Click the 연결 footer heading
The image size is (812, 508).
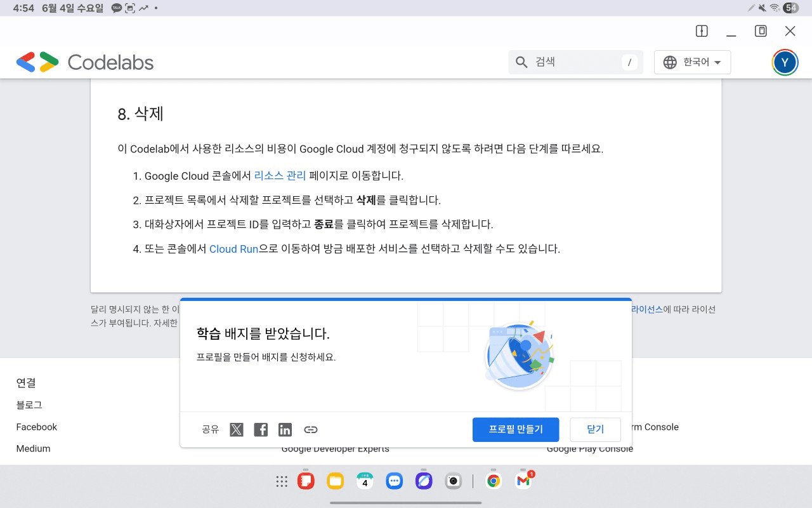(x=26, y=382)
